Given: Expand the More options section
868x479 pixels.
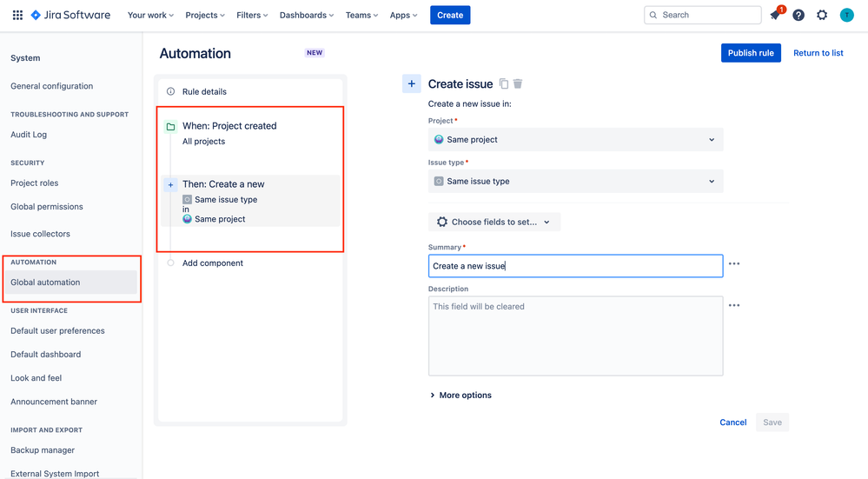Looking at the screenshot, I should [461, 395].
